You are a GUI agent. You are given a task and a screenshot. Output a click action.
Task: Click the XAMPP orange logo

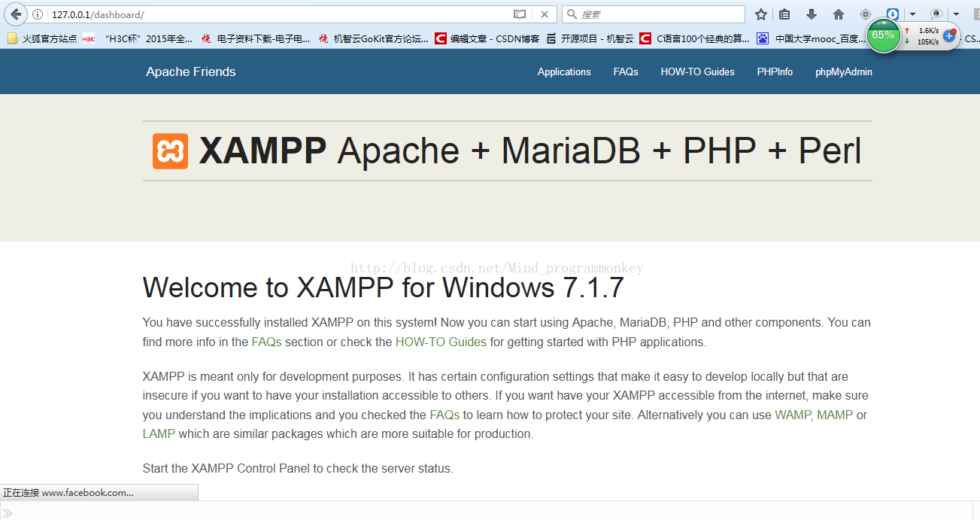[170, 151]
